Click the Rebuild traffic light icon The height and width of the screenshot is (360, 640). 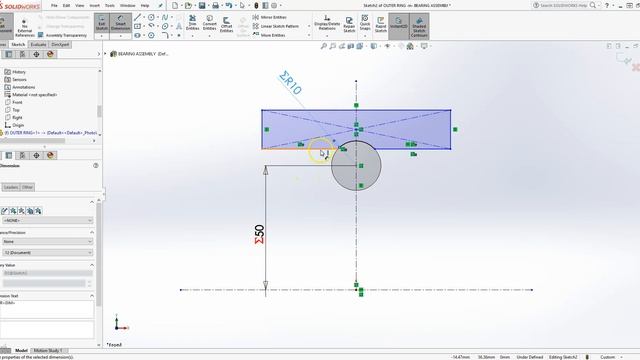click(x=256, y=5)
